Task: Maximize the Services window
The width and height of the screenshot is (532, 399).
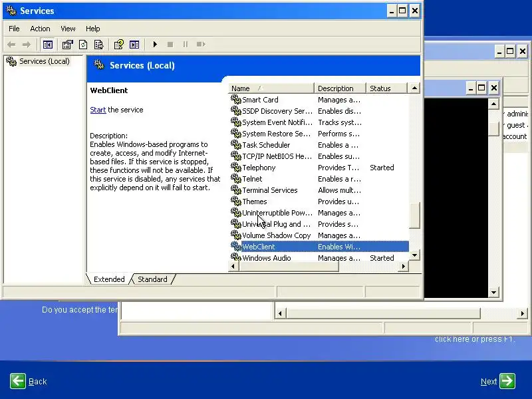Action: (x=402, y=11)
